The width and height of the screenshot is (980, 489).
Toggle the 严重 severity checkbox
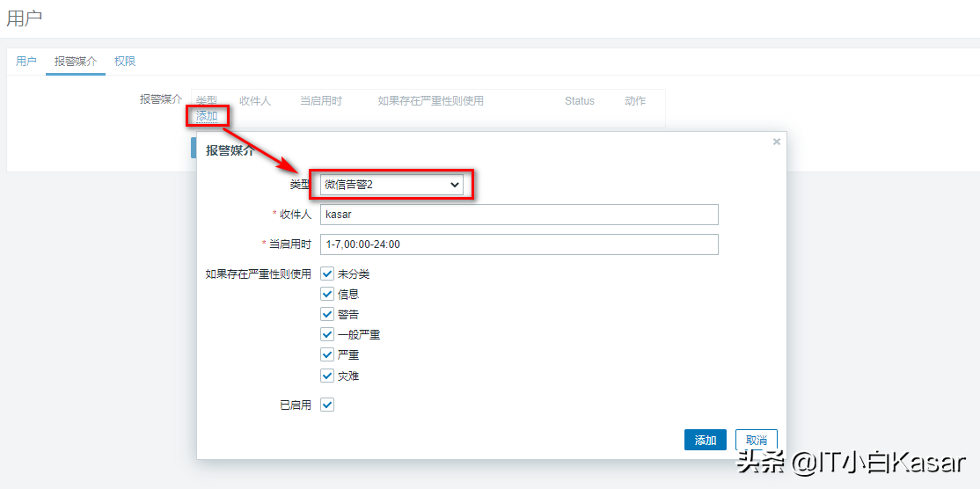(x=327, y=355)
